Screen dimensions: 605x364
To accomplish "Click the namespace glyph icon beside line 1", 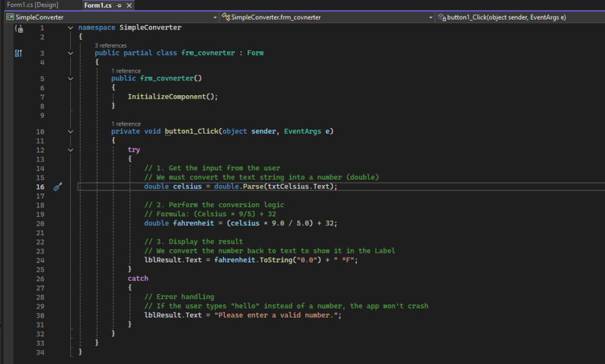I will 18,28.
